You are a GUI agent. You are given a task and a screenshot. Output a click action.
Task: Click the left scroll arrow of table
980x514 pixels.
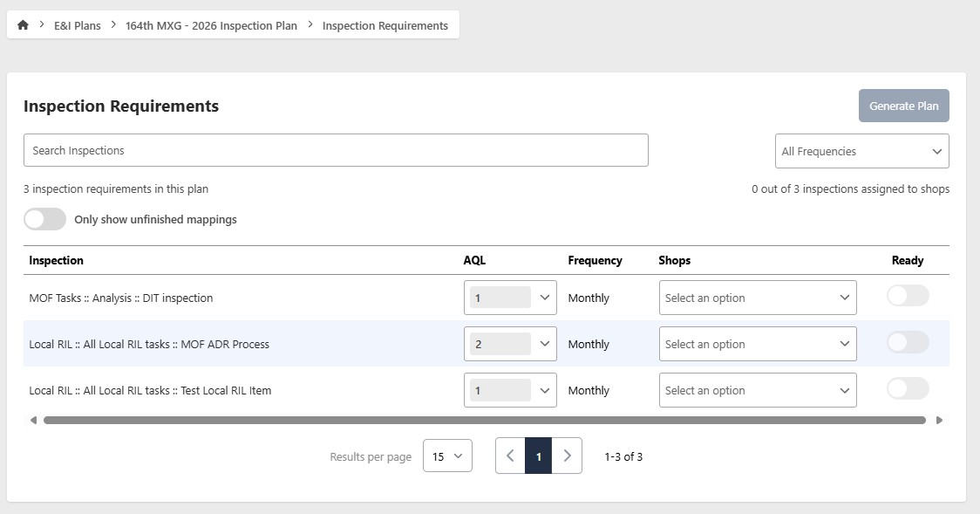point(33,421)
